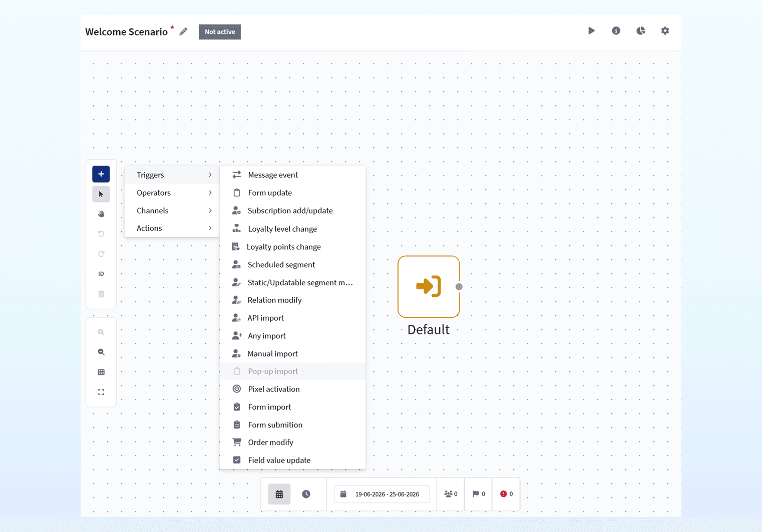
Task: Open the info circle icon
Action: (x=616, y=31)
